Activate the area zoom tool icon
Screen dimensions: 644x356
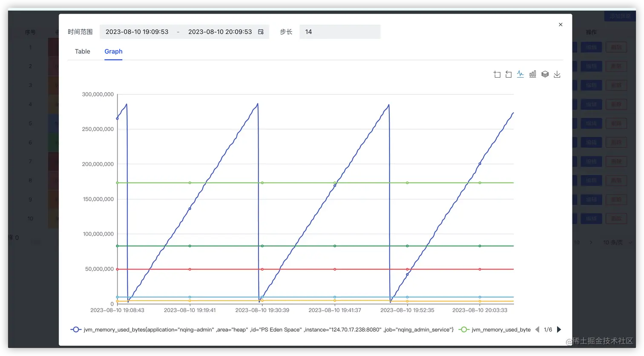pyautogui.click(x=497, y=74)
